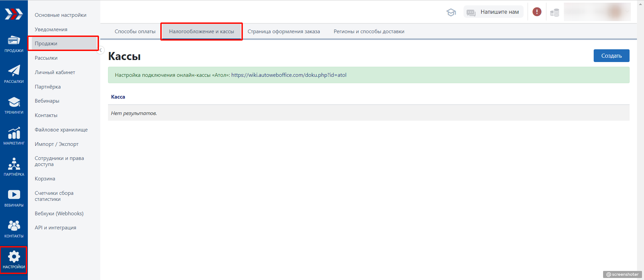Screen dimensions: 644x280
Task: Go to Тренинги graduation cap icon
Action: (x=14, y=105)
